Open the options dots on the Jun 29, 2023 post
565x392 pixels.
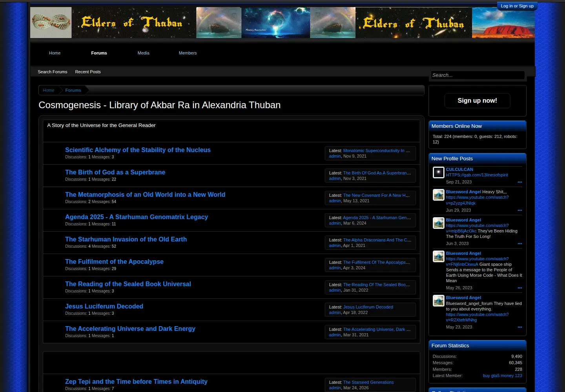coord(520,210)
